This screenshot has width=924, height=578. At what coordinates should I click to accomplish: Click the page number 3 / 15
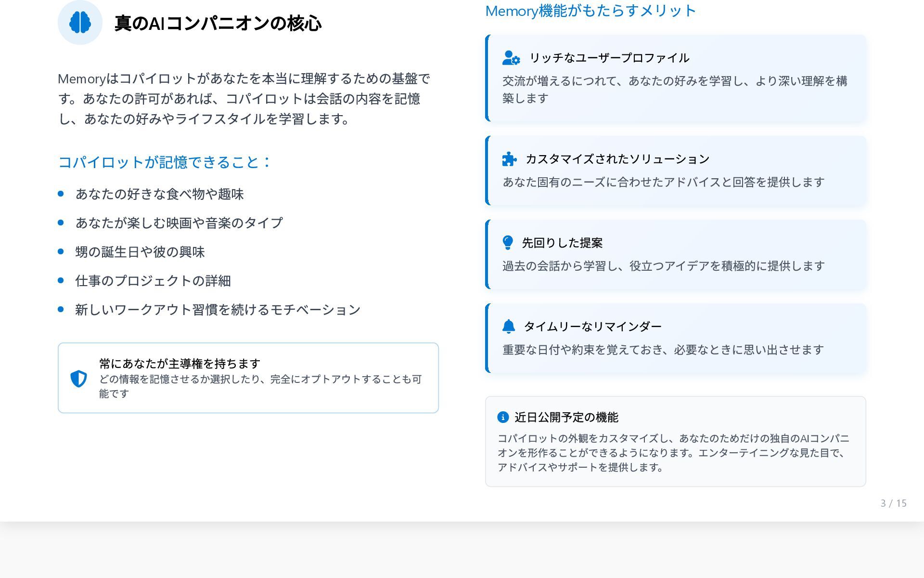tap(894, 503)
